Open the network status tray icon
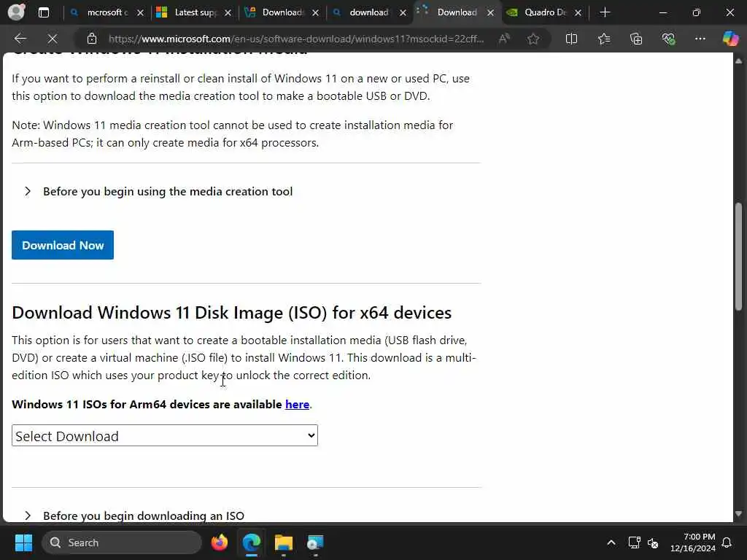Viewport: 747px width, 560px height. point(634,542)
